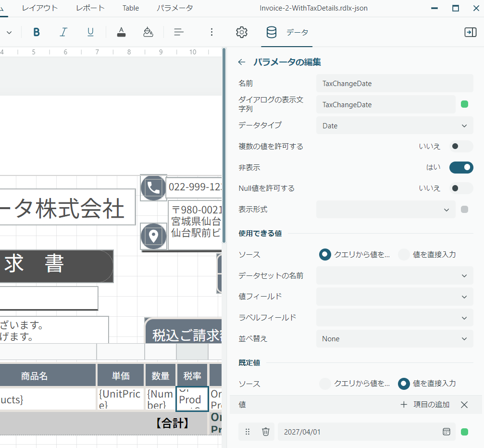Open the properties gear panel
Screen dimensions: 484x448
click(242, 32)
